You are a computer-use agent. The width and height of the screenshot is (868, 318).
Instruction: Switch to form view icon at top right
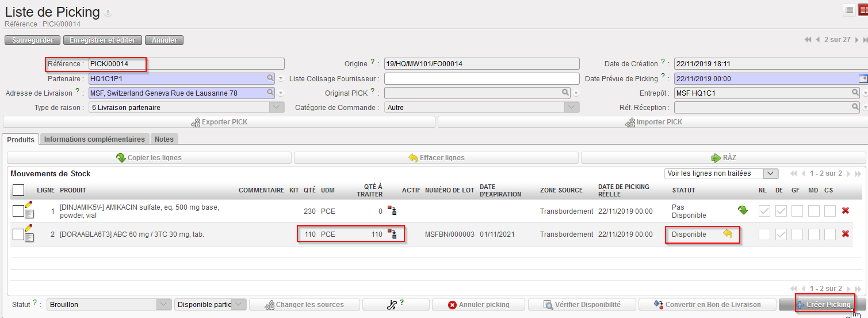tap(862, 10)
